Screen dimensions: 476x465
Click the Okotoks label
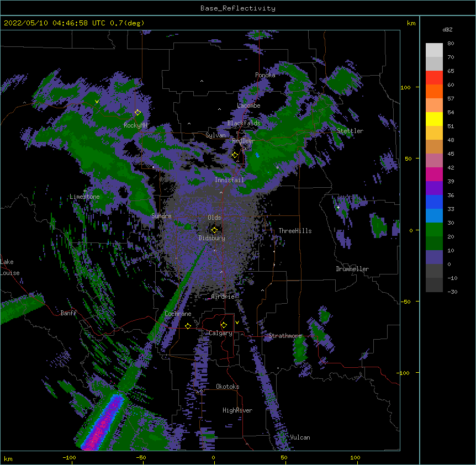[228, 387]
